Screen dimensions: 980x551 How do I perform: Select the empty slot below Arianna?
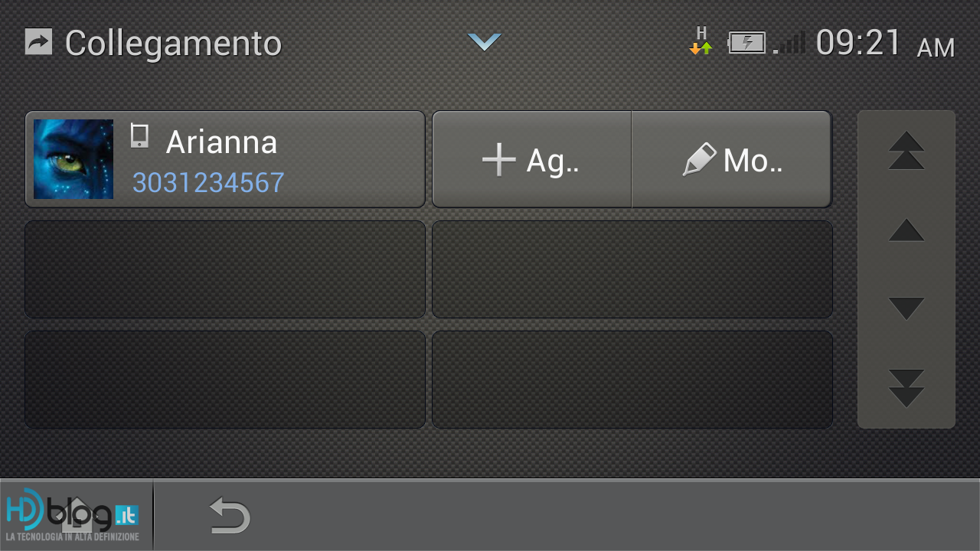coord(225,269)
